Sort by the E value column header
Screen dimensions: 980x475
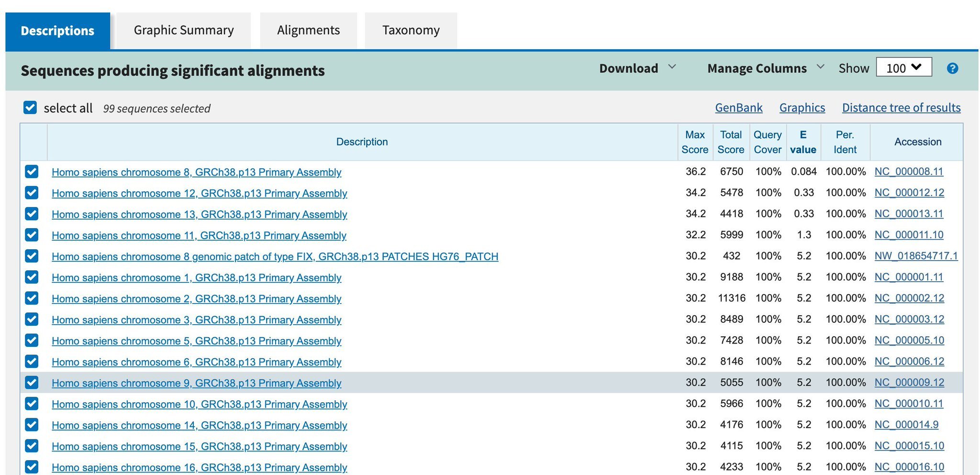pyautogui.click(x=802, y=142)
